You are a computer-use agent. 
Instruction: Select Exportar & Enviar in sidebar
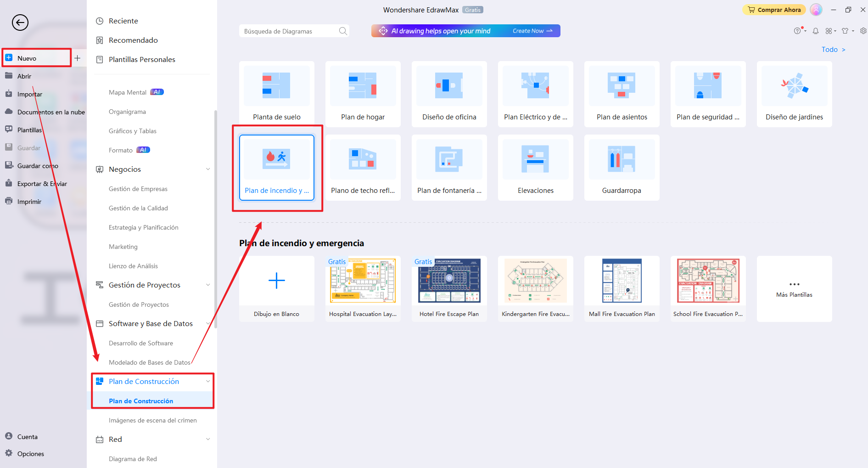tap(42, 184)
